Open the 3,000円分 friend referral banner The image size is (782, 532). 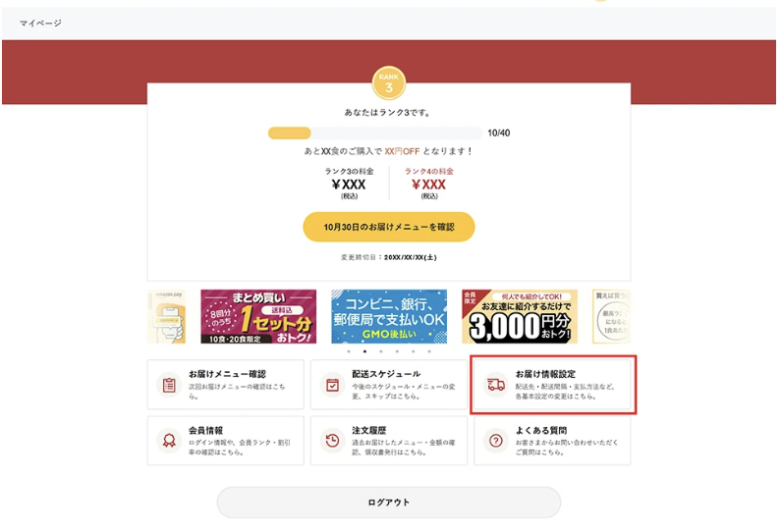point(520,317)
